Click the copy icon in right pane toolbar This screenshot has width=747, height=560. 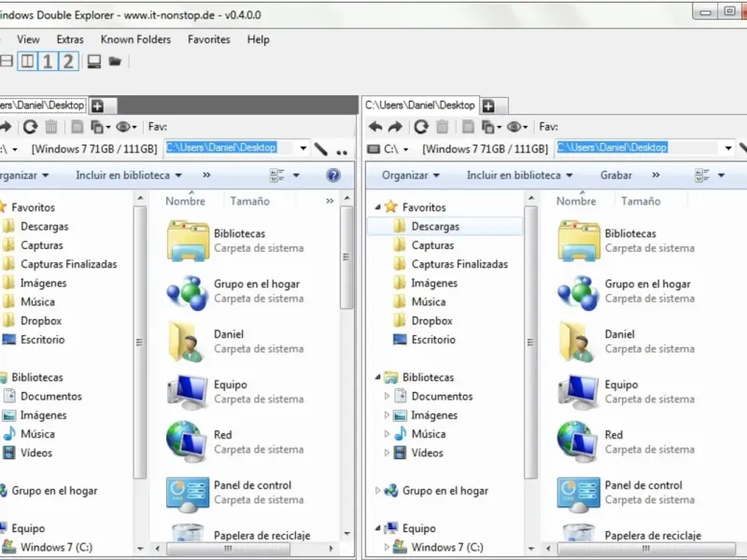[487, 127]
